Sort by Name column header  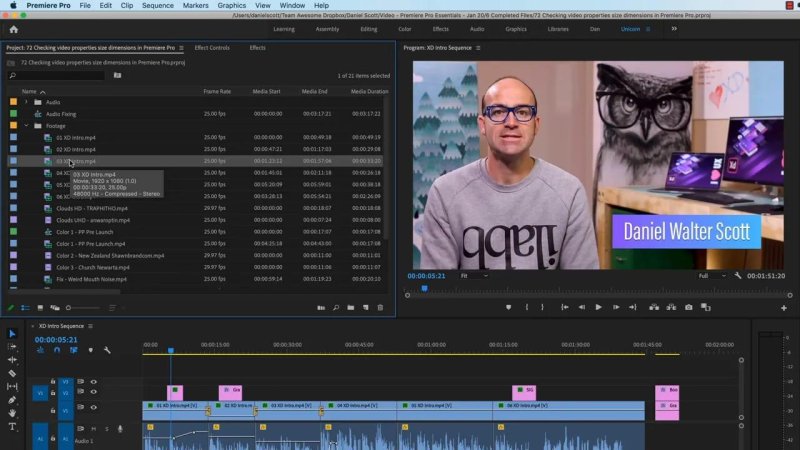[x=29, y=91]
